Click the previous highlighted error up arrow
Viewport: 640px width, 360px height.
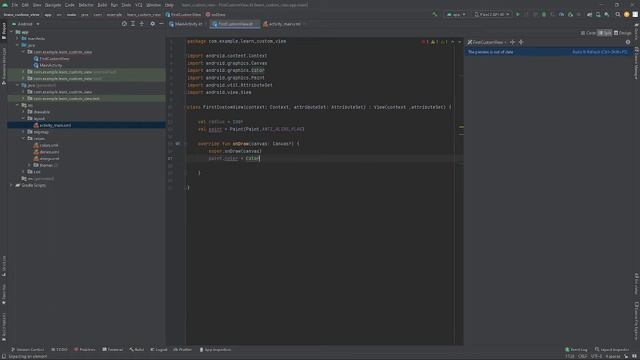453,42
